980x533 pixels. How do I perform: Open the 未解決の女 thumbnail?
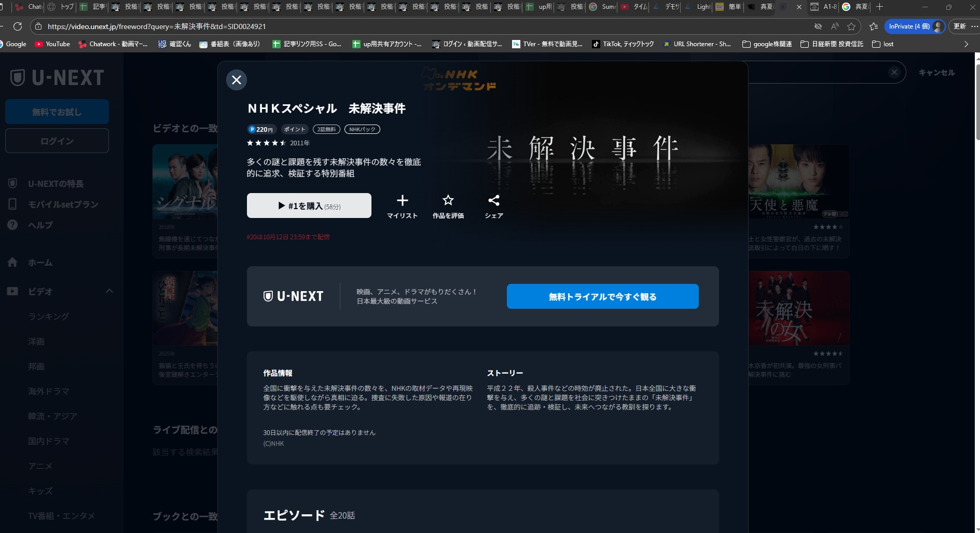click(798, 308)
